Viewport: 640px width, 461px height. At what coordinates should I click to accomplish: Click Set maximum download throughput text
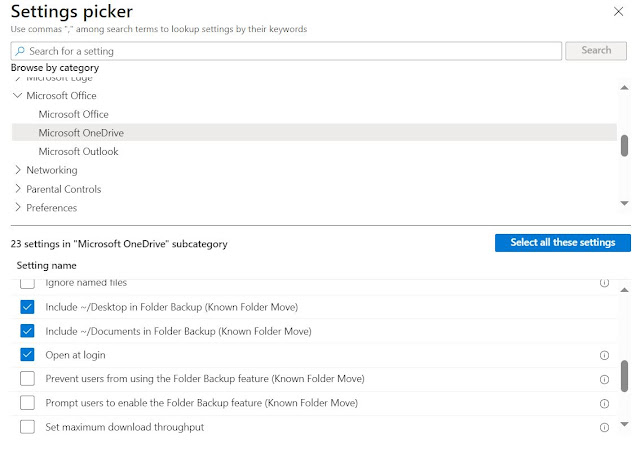click(x=124, y=427)
